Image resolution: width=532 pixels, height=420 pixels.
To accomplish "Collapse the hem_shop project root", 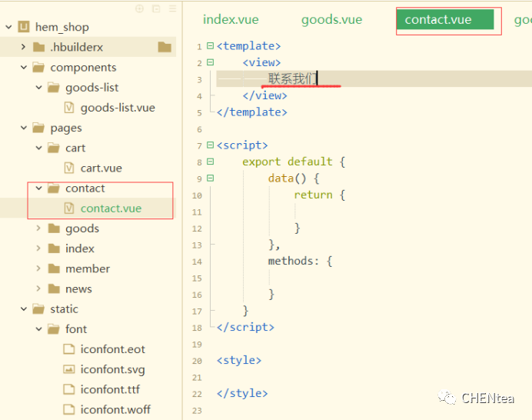I will 8,27.
